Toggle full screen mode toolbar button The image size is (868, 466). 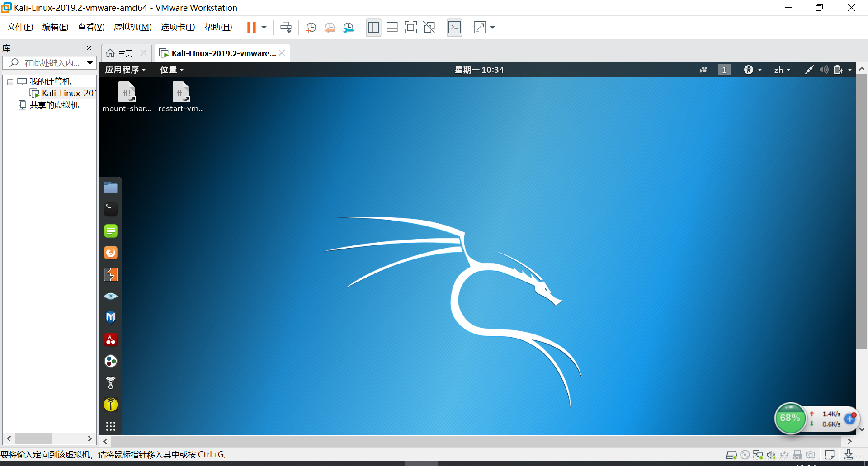(410, 28)
